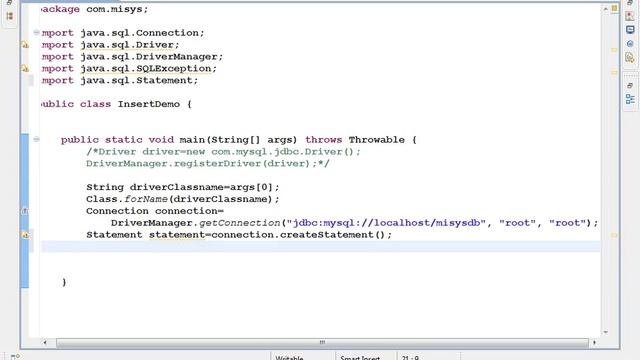Click the getConnection method call
Image resolution: width=640 pixels, height=360 pixels.
tap(240, 223)
